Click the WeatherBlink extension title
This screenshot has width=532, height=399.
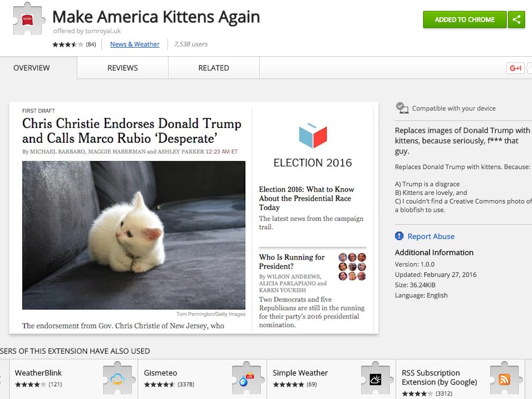38,373
